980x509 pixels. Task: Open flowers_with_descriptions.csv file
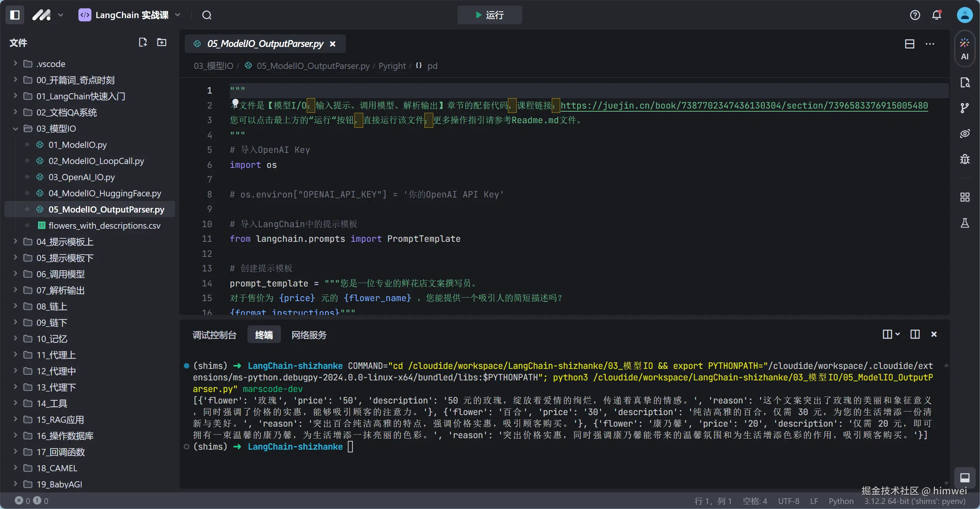click(x=104, y=226)
